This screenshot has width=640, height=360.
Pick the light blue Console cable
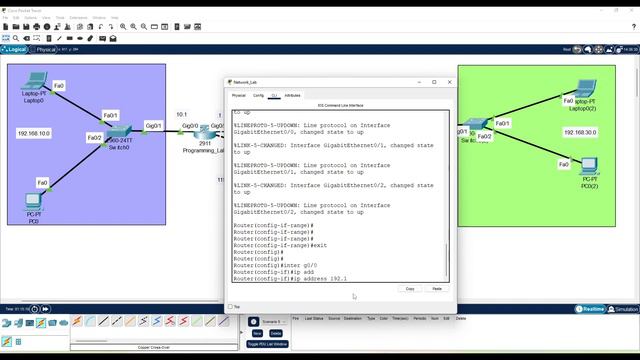(x=91, y=321)
